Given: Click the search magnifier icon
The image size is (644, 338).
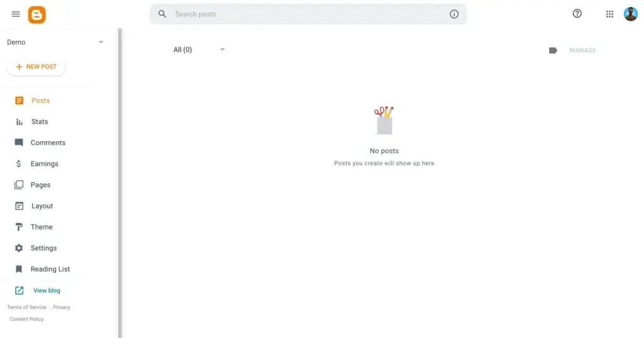Looking at the screenshot, I should coord(162,14).
